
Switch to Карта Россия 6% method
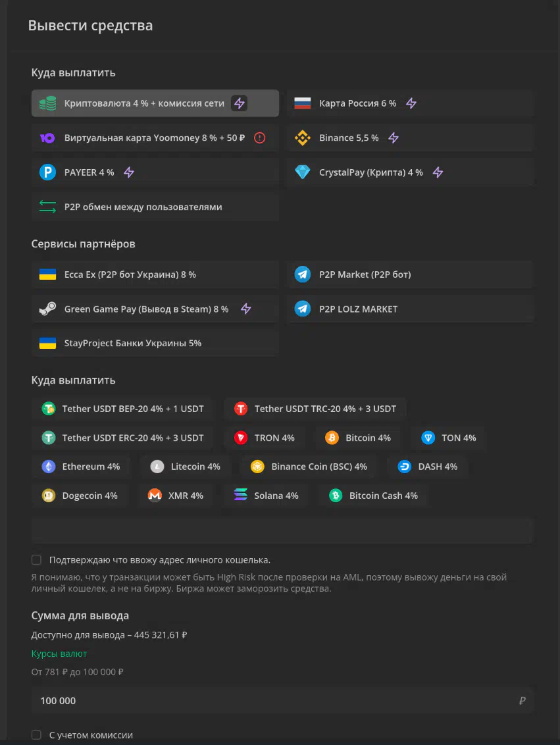point(411,103)
